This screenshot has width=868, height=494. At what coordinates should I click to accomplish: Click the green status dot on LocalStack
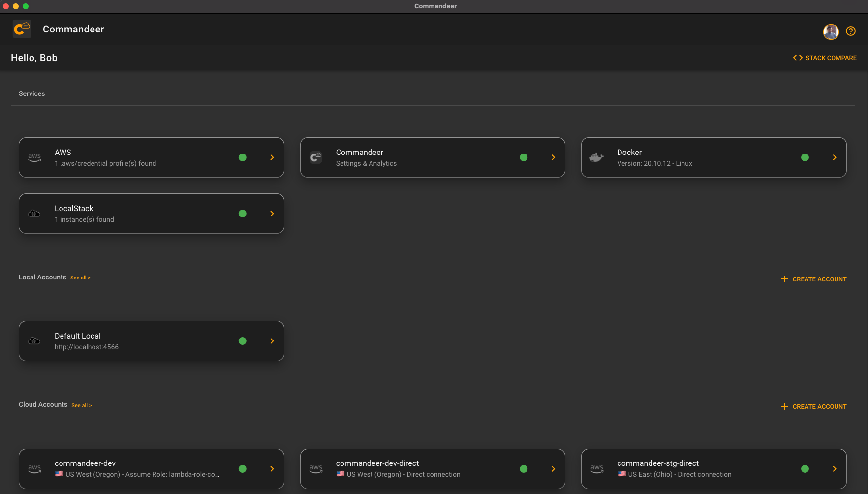click(x=243, y=214)
